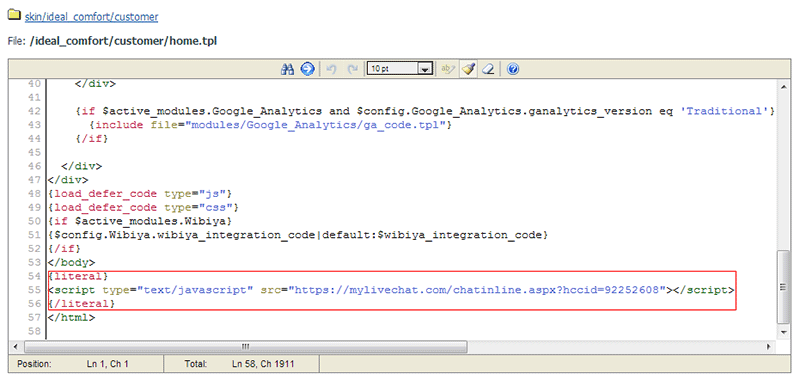Click the vertical scrollbar up arrow
The image size is (800, 380).
tap(784, 88)
